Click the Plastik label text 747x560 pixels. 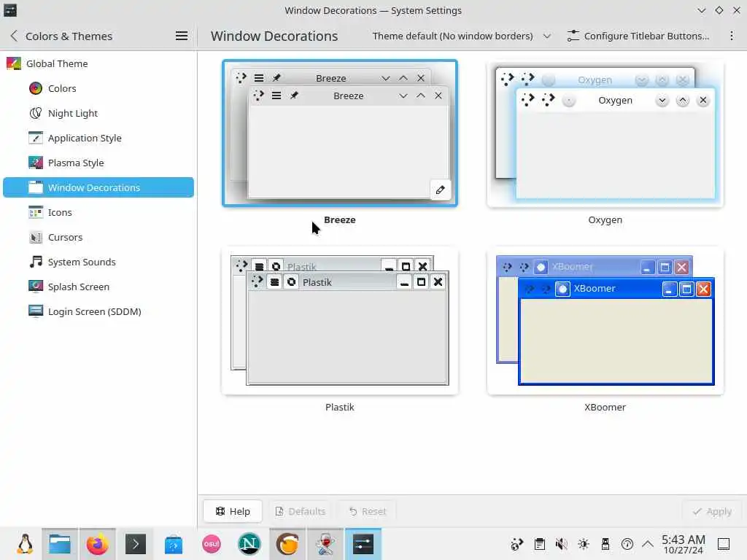[340, 407]
